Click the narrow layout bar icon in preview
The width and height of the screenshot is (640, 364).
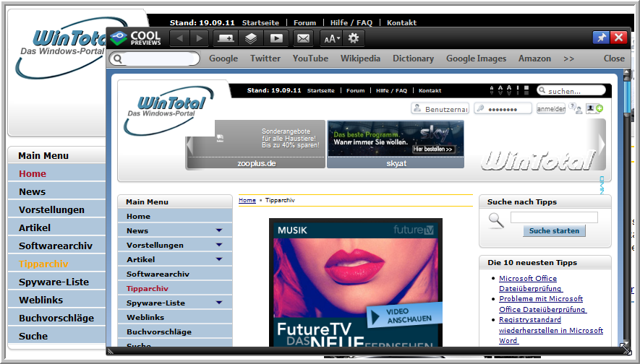(x=518, y=90)
